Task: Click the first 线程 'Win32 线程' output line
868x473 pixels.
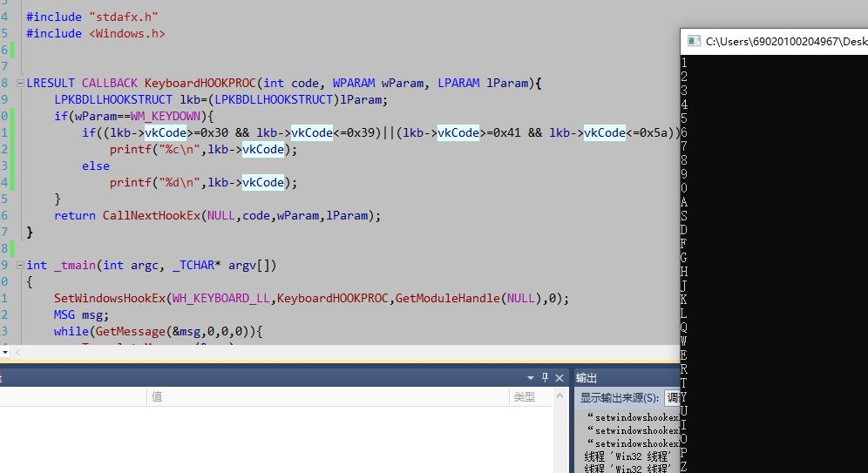Action: [627, 456]
